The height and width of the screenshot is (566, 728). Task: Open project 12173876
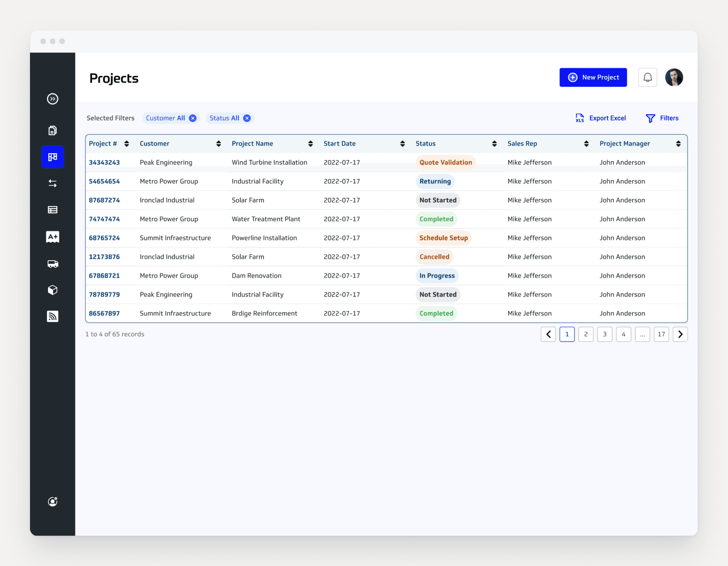pos(104,257)
